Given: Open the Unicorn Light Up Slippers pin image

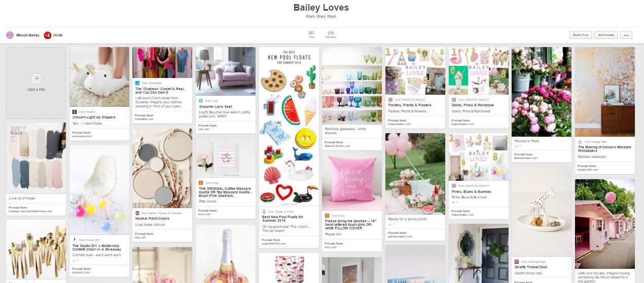Looking at the screenshot, I should pyautogui.click(x=99, y=76).
